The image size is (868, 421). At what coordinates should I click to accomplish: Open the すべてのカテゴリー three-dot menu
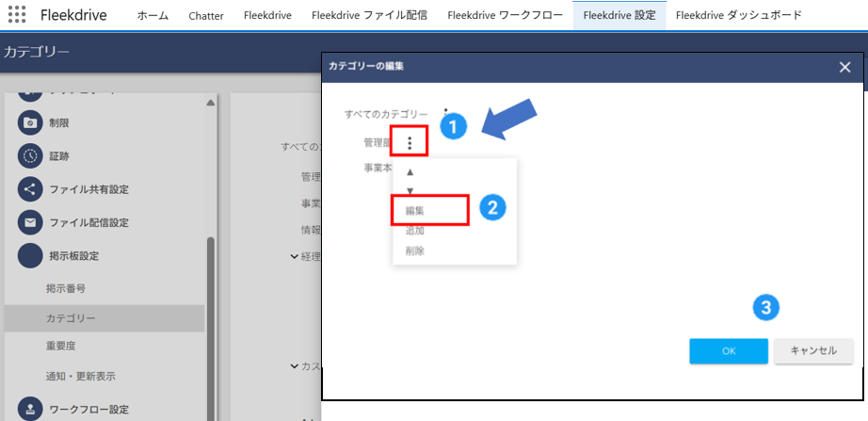445,111
